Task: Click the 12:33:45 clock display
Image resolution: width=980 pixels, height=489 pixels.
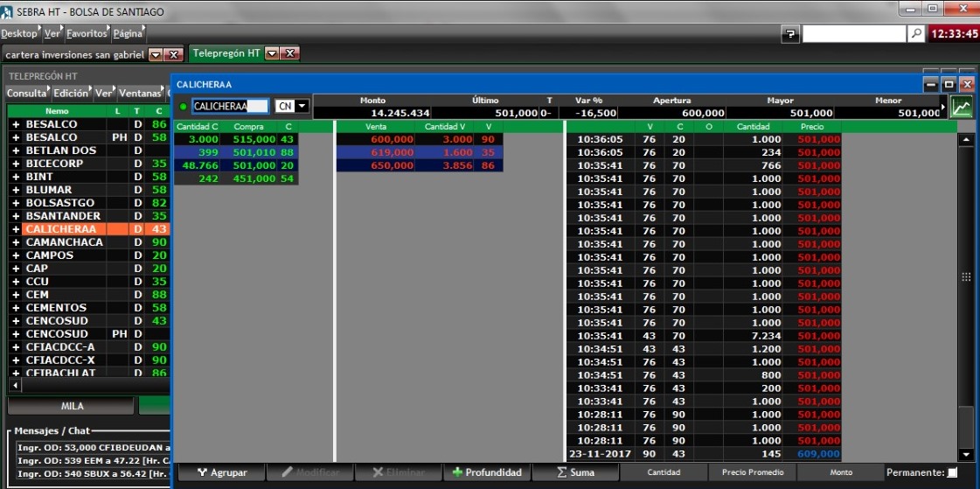Action: [x=953, y=34]
